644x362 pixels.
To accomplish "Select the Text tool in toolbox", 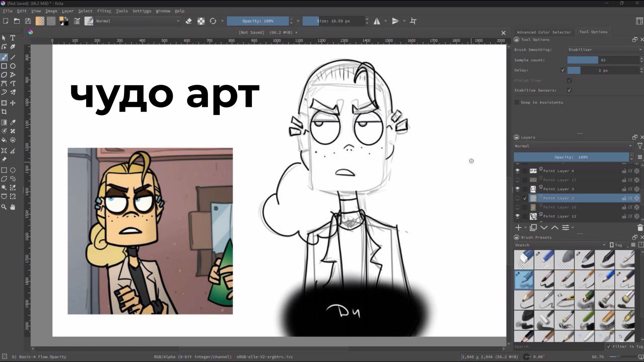I will (x=13, y=38).
